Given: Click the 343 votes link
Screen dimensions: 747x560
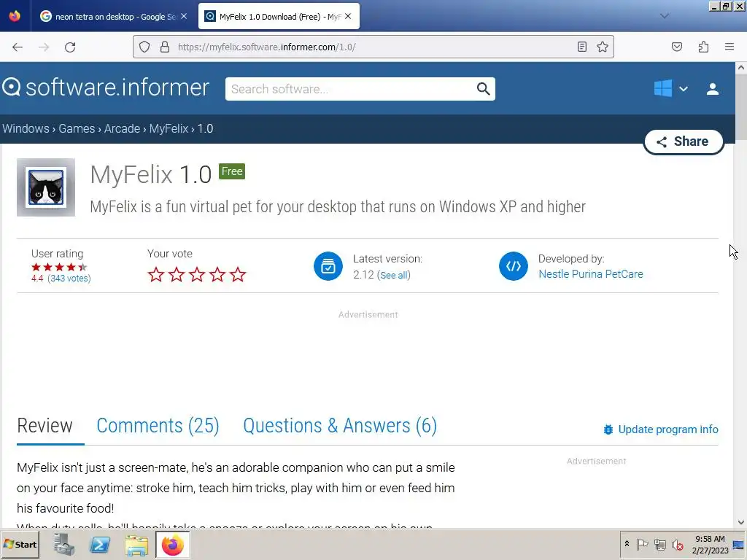Looking at the screenshot, I should [69, 279].
